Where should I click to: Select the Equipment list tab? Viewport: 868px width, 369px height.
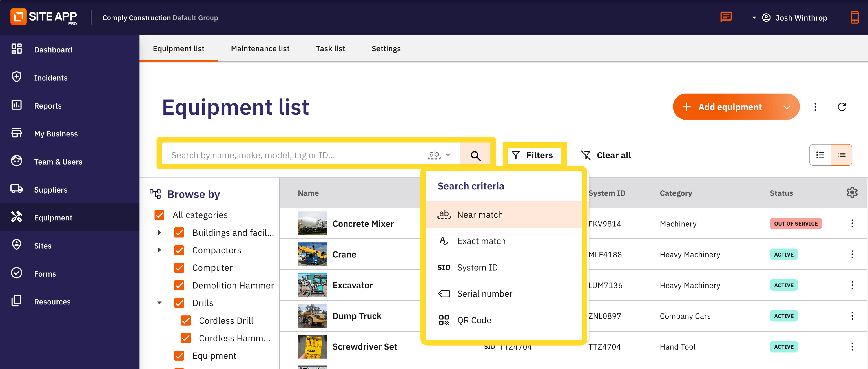coord(179,49)
